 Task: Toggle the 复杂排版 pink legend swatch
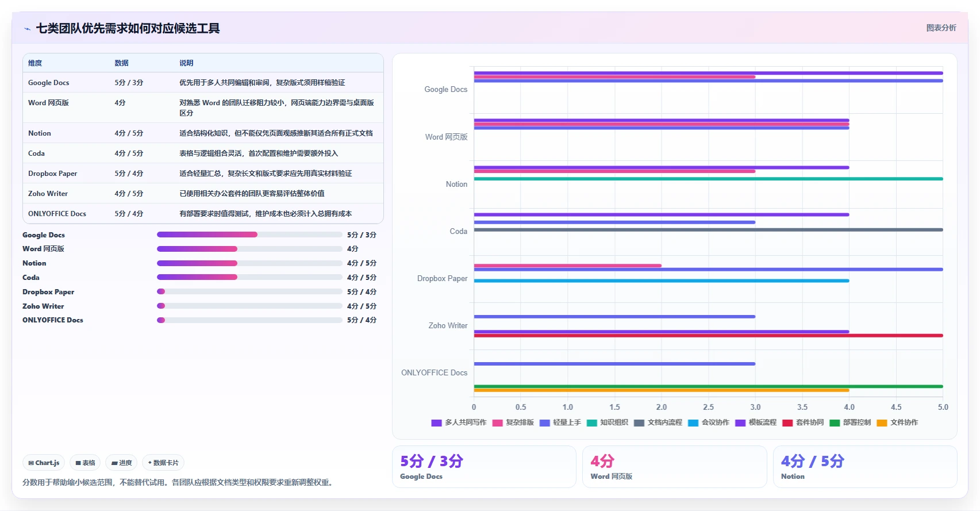click(x=497, y=422)
